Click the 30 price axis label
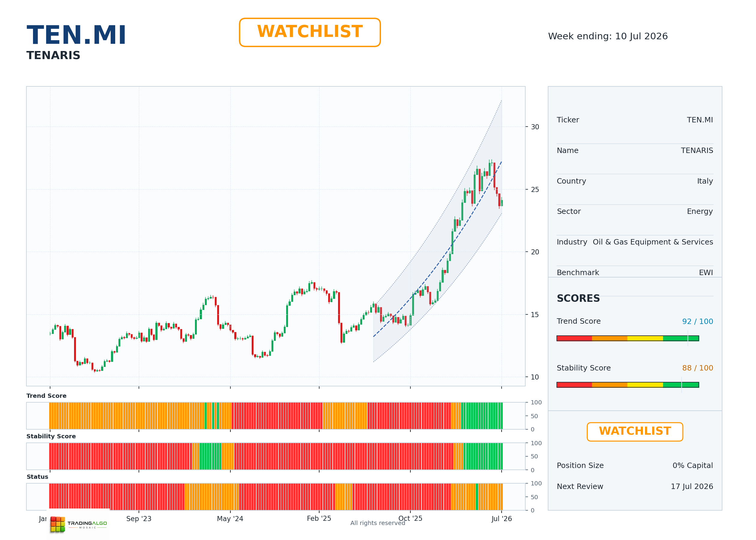Image resolution: width=756 pixels, height=540 pixels. click(x=535, y=127)
